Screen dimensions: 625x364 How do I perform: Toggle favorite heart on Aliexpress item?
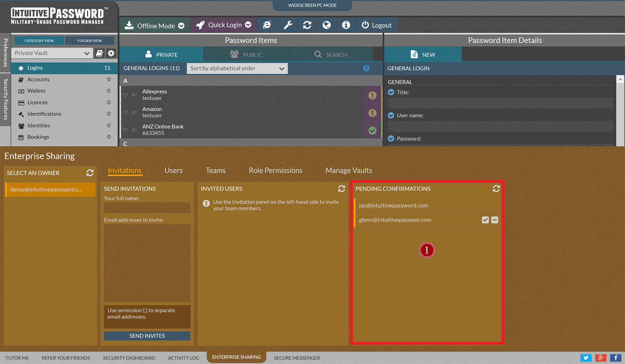coord(125,95)
